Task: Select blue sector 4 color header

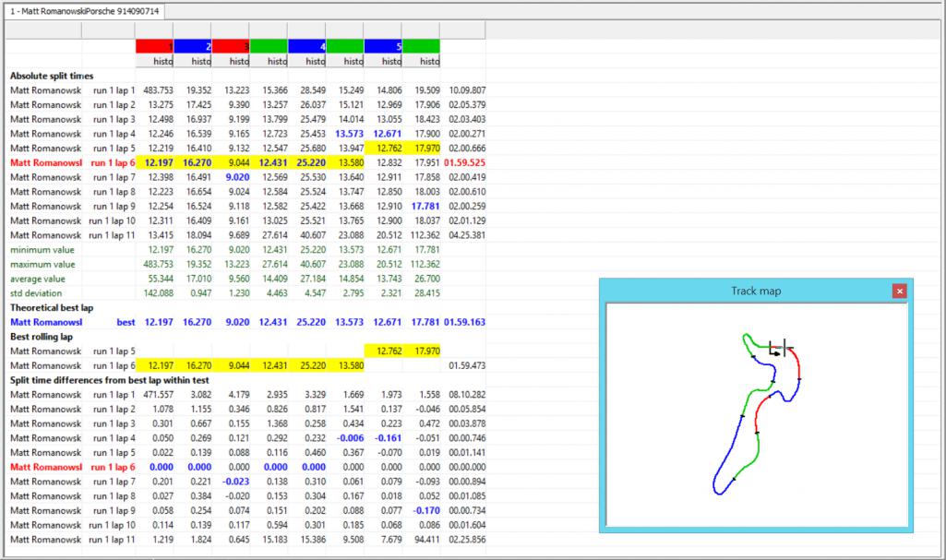Action: click(306, 45)
